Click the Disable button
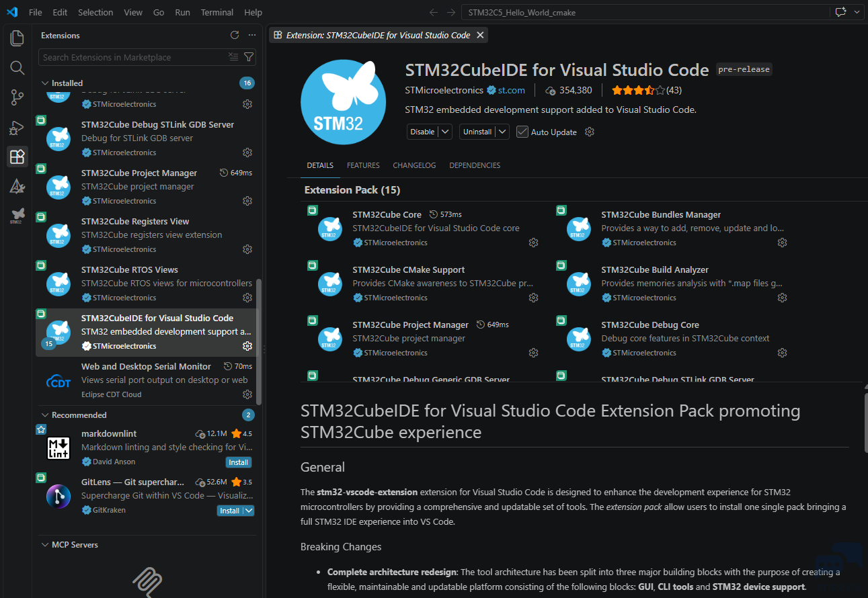868x598 pixels. [x=422, y=132]
